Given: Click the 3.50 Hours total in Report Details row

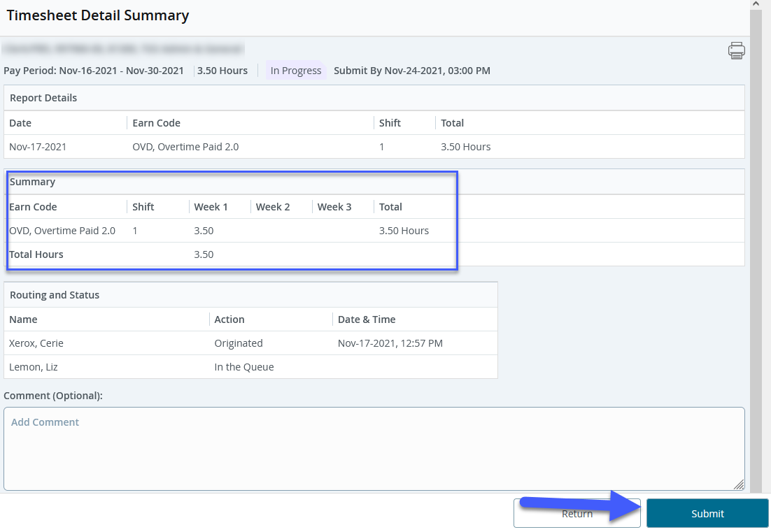Looking at the screenshot, I should pyautogui.click(x=465, y=147).
